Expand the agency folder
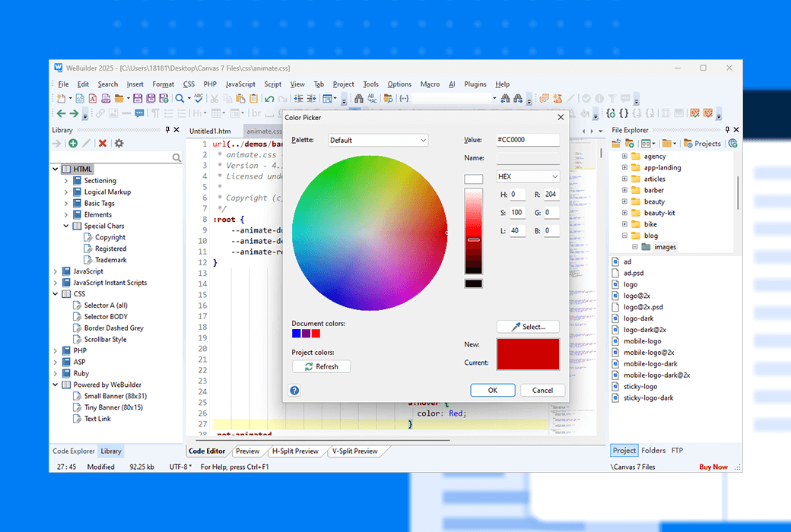This screenshot has width=791, height=532. pos(624,157)
